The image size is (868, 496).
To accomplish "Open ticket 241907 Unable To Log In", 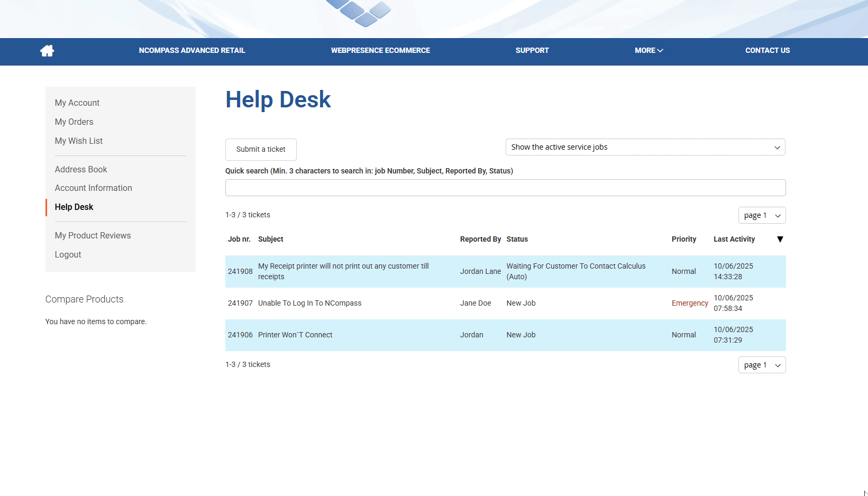I will [x=309, y=304].
